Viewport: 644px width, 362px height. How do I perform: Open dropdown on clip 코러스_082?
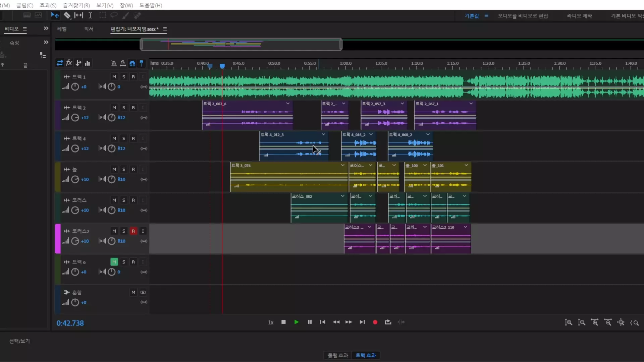tap(342, 196)
